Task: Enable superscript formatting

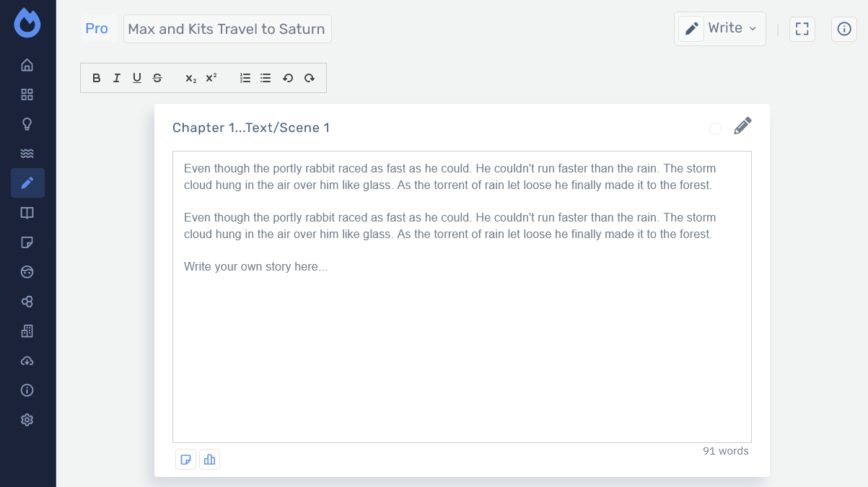Action: click(x=211, y=79)
